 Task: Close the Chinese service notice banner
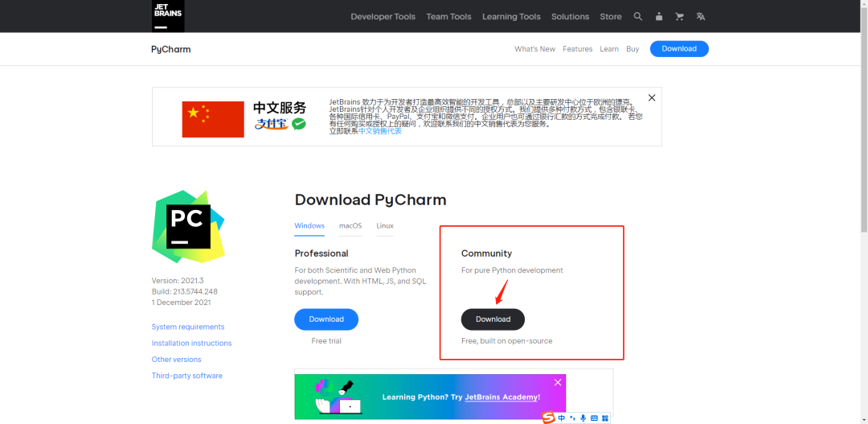coord(652,97)
